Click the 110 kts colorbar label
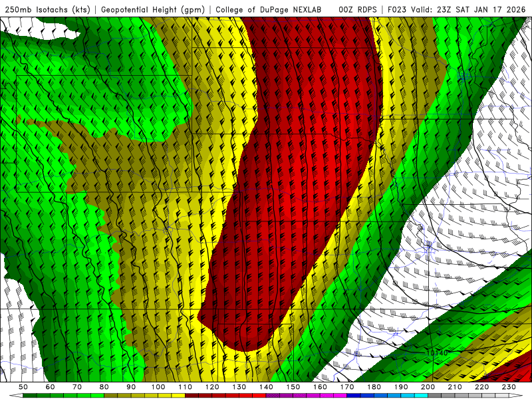Viewport: 532px width, 399px height. (x=186, y=387)
